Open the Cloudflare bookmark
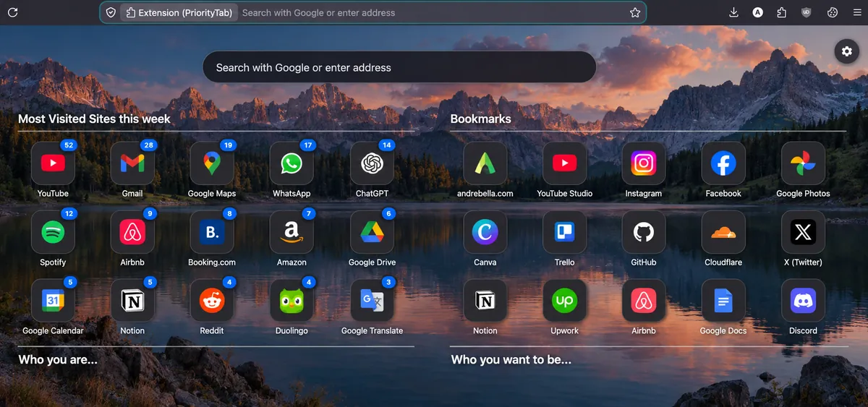 tap(723, 232)
